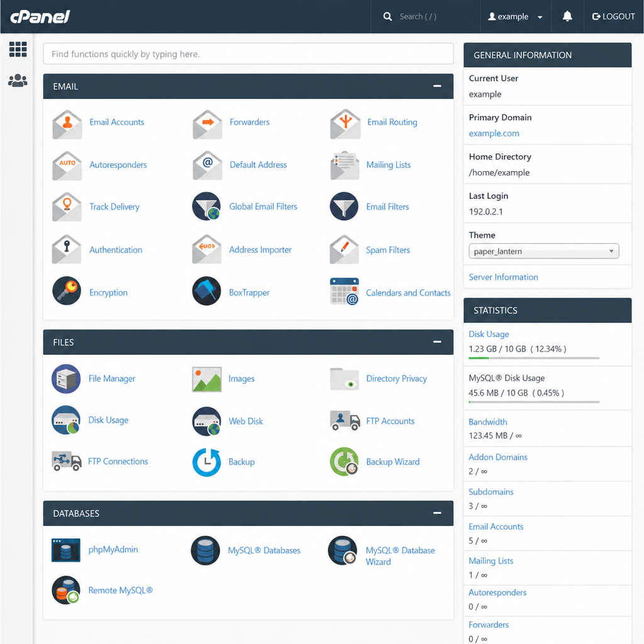Open the Server Information link
This screenshot has height=644, width=644.
pyautogui.click(x=503, y=277)
